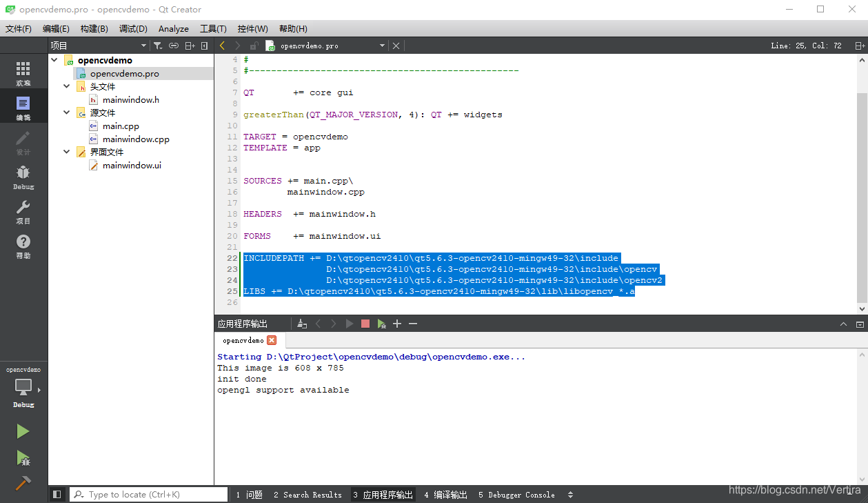Open the 帮助(H) menu

(293, 28)
